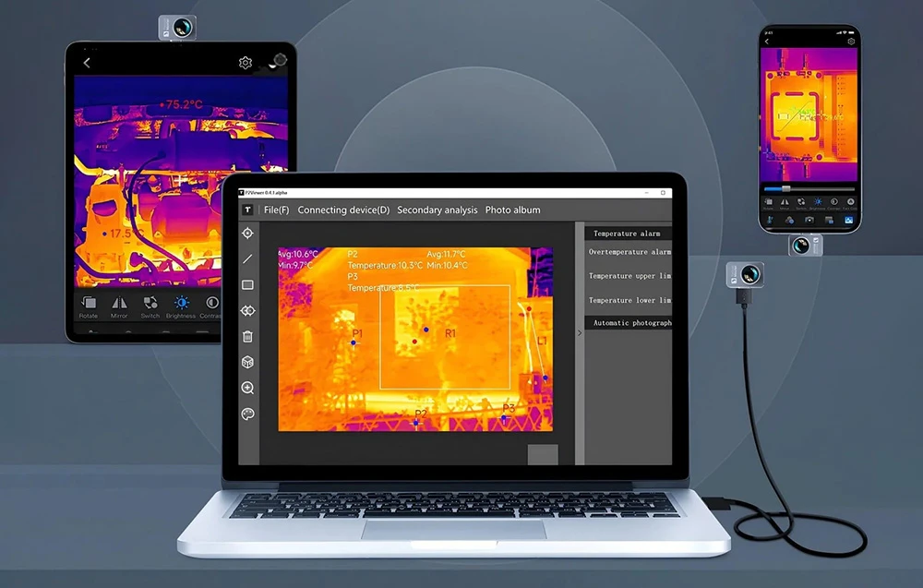This screenshot has height=588, width=923.
Task: Open settings gear on the tablet
Action: (x=246, y=63)
